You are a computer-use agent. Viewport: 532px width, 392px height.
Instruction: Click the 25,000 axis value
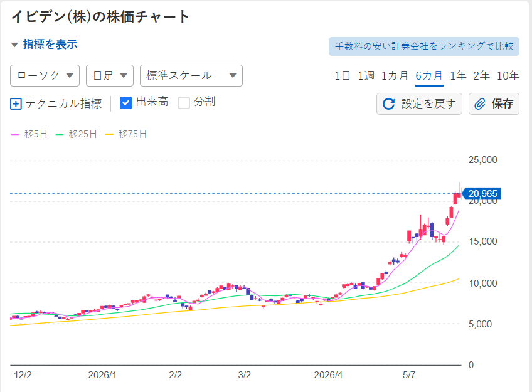pyautogui.click(x=483, y=160)
